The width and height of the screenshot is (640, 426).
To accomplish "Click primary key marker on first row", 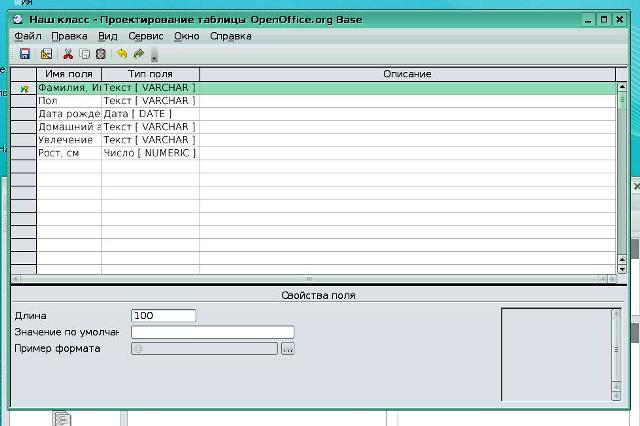I will tap(24, 88).
